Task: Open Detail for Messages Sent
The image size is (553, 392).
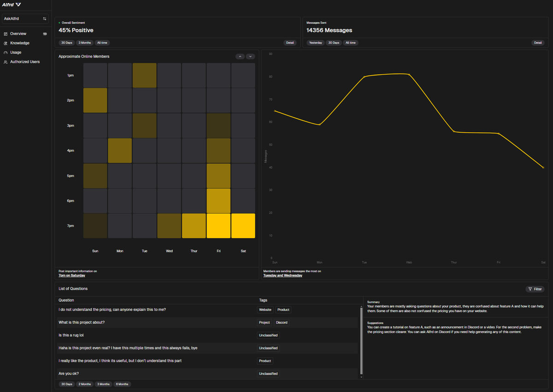Action: 538,43
